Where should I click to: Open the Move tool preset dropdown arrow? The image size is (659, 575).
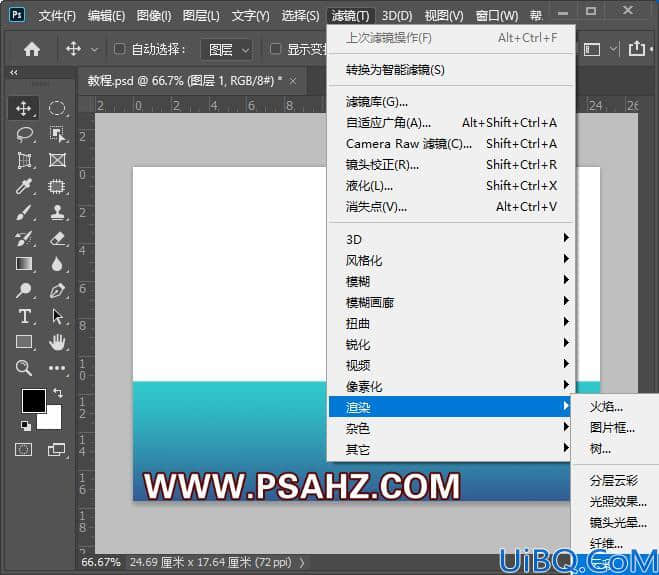pos(95,50)
